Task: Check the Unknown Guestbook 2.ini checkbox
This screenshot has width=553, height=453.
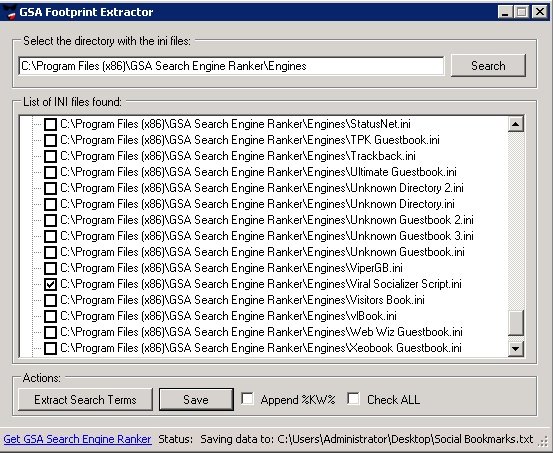Action: [50, 220]
